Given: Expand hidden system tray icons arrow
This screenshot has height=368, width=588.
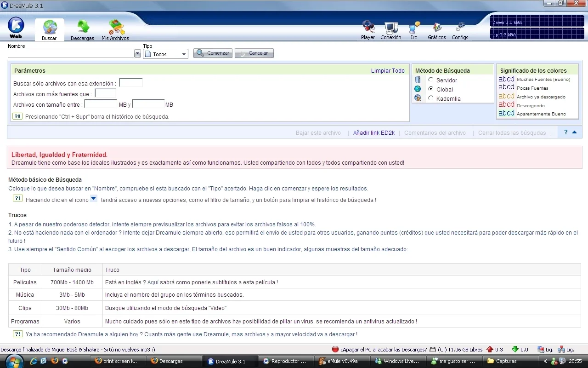Looking at the screenshot, I should click(545, 361).
